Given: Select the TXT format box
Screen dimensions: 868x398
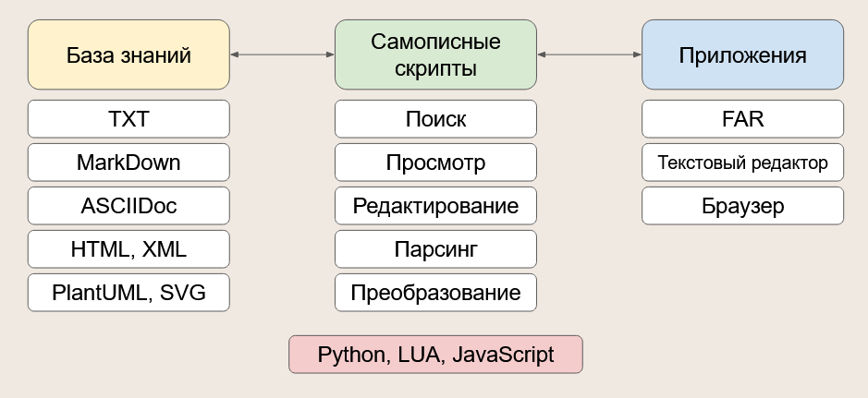Looking at the screenshot, I should coord(128,119).
